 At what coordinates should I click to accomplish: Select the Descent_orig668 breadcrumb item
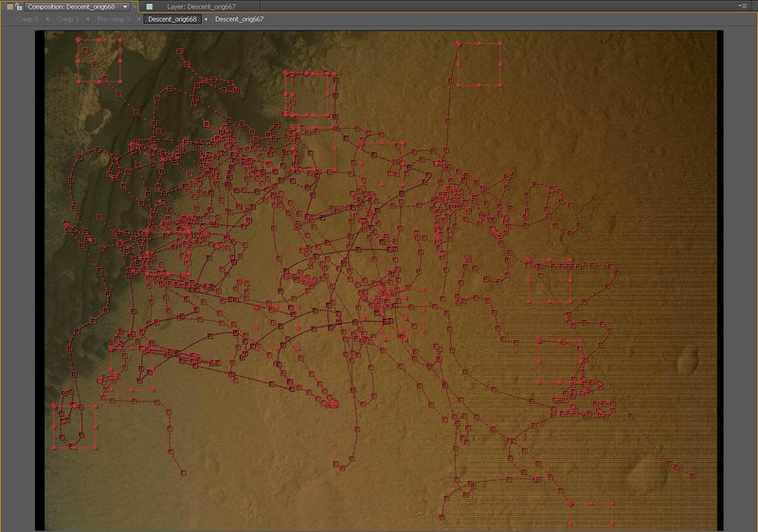pos(172,19)
